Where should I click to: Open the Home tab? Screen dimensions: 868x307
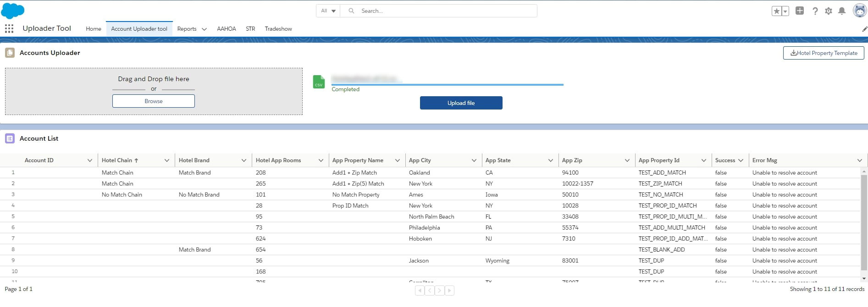tap(94, 29)
